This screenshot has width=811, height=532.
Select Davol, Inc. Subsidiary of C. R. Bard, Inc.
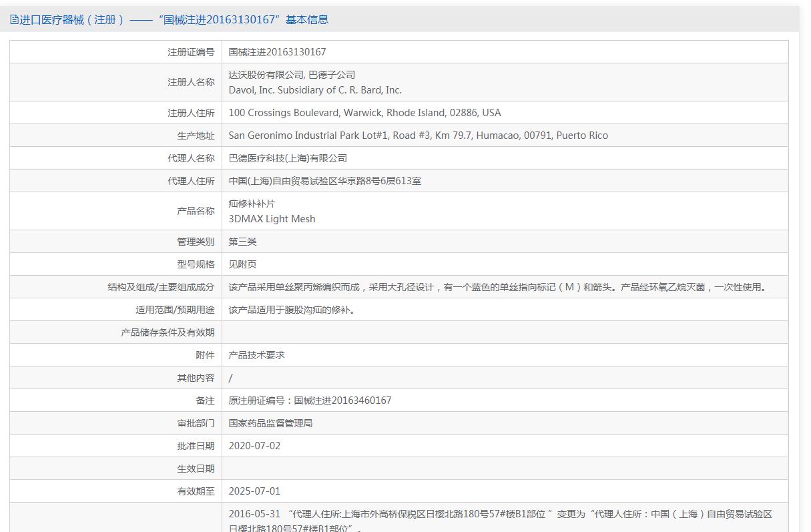pyautogui.click(x=315, y=90)
